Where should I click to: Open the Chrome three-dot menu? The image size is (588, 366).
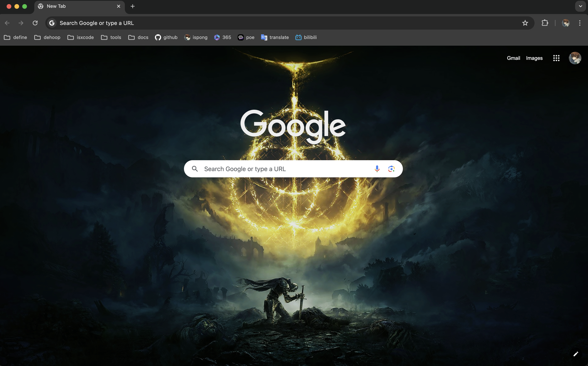click(x=580, y=23)
